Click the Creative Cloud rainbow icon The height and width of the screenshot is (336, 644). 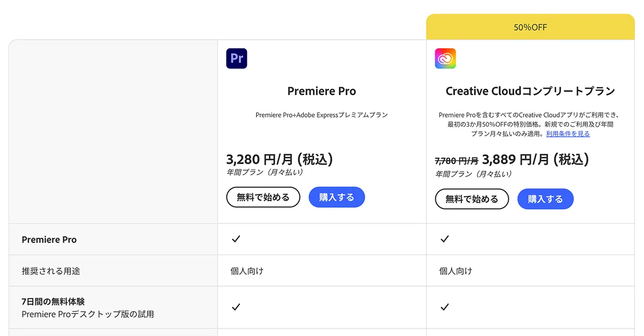(445, 59)
